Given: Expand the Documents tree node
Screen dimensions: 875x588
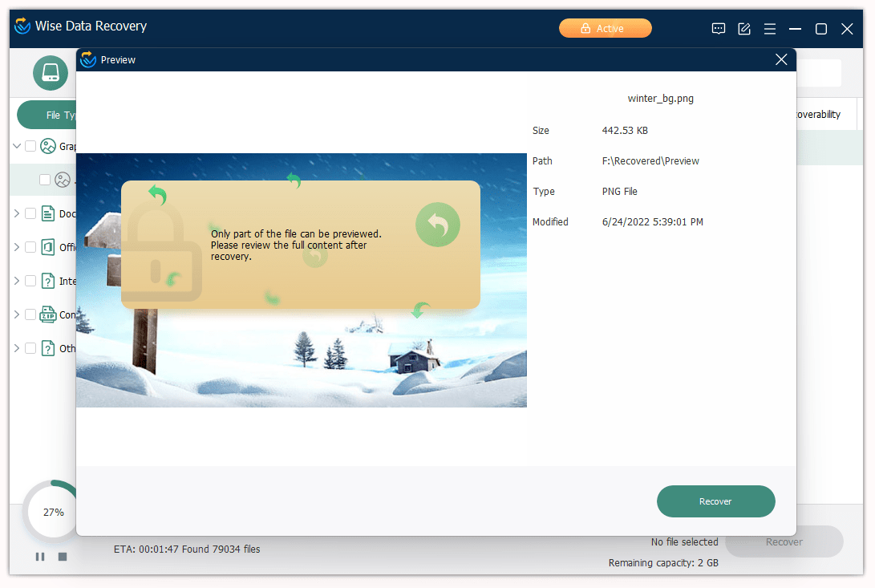Looking at the screenshot, I should tap(17, 213).
